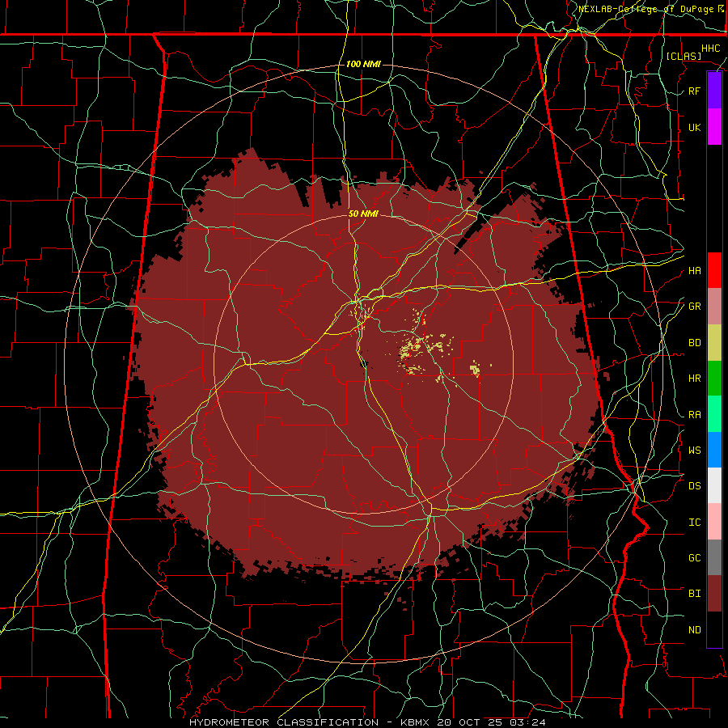Click the BI dark red legend swatch
The image size is (728, 728).
[x=714, y=594]
